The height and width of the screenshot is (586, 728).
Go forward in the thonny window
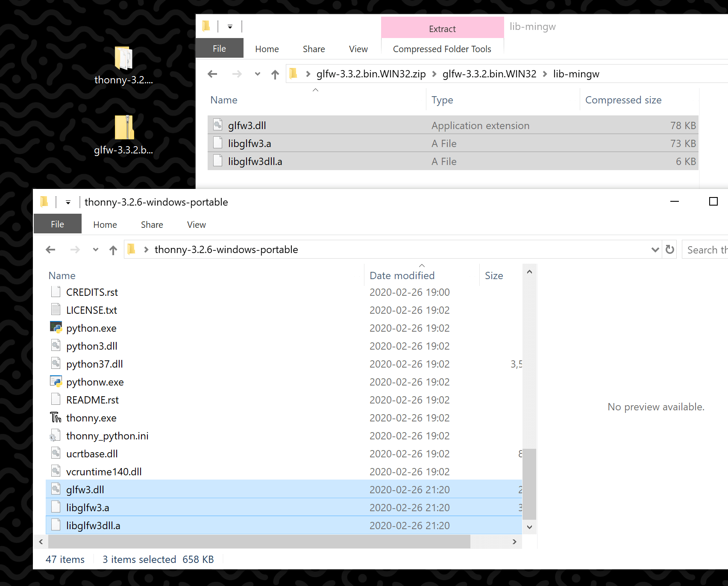(75, 250)
